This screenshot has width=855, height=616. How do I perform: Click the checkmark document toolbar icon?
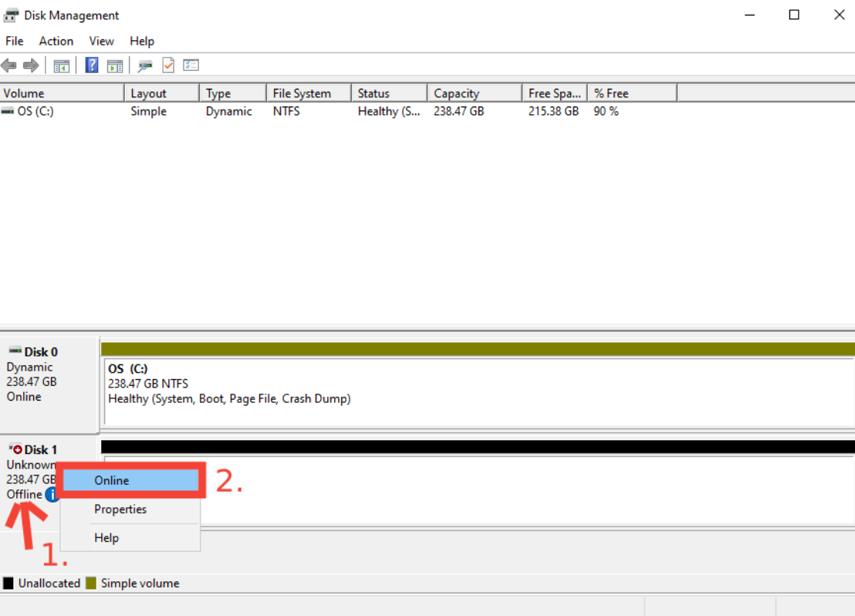(168, 66)
